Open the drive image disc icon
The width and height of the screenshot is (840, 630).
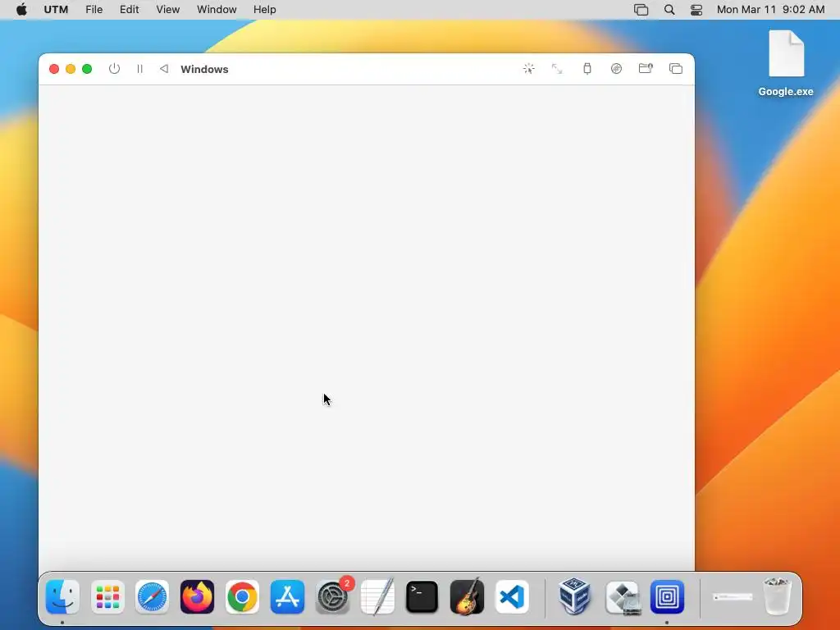tap(616, 69)
